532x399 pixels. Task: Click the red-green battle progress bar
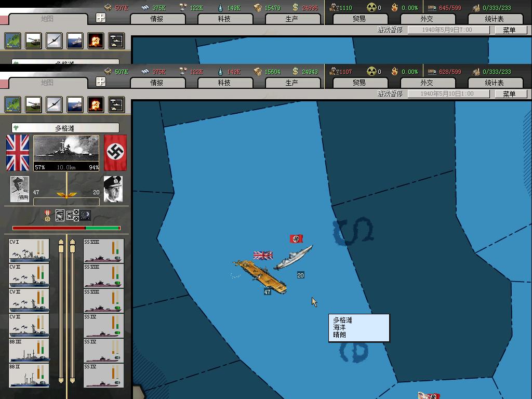[66, 228]
